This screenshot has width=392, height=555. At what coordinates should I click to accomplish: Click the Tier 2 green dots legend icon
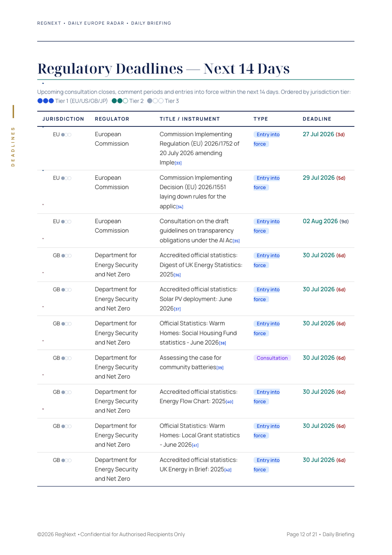tap(120, 101)
